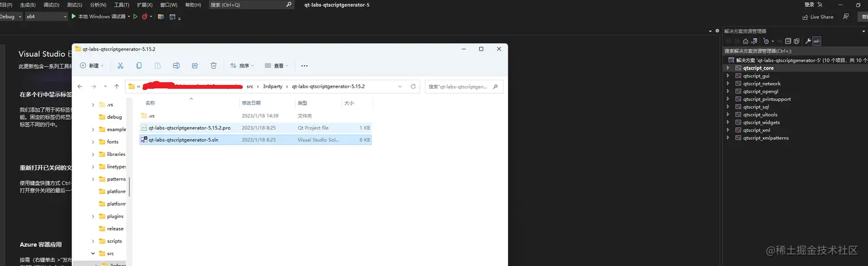Click the Explorer folder search field

tap(464, 87)
